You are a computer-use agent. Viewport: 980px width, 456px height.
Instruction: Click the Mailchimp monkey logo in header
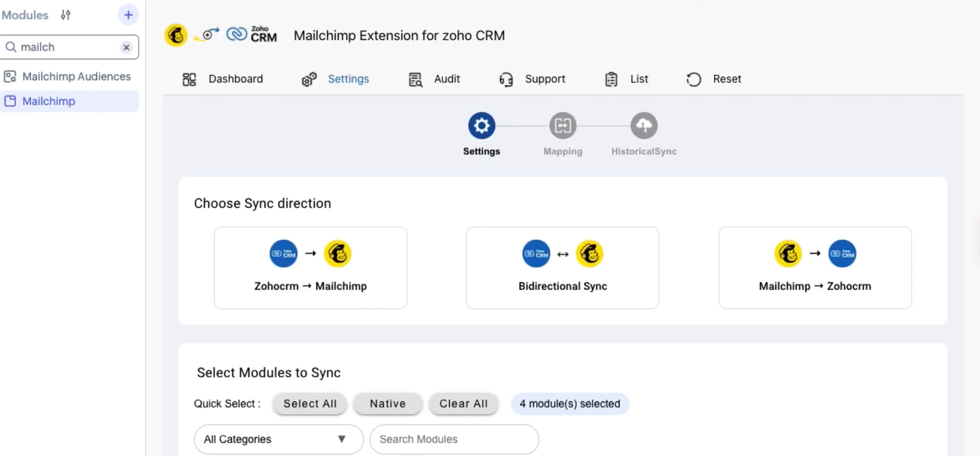[176, 35]
